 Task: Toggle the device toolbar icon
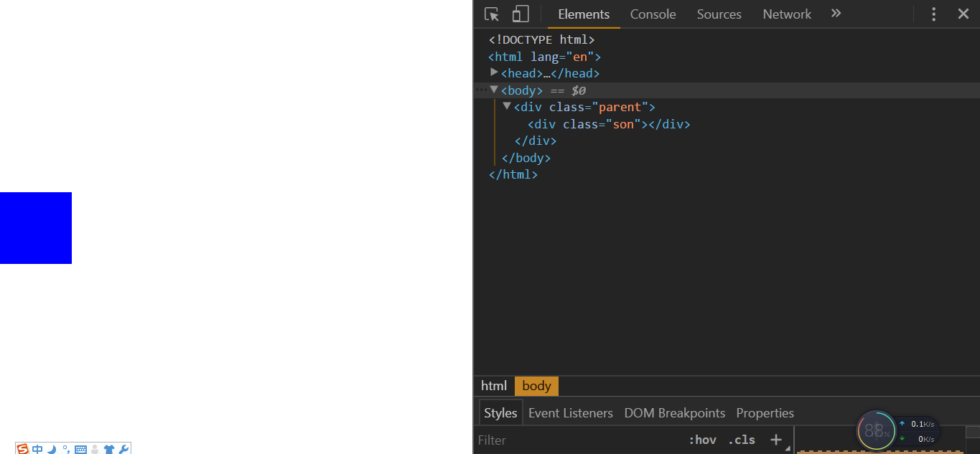[x=521, y=14]
